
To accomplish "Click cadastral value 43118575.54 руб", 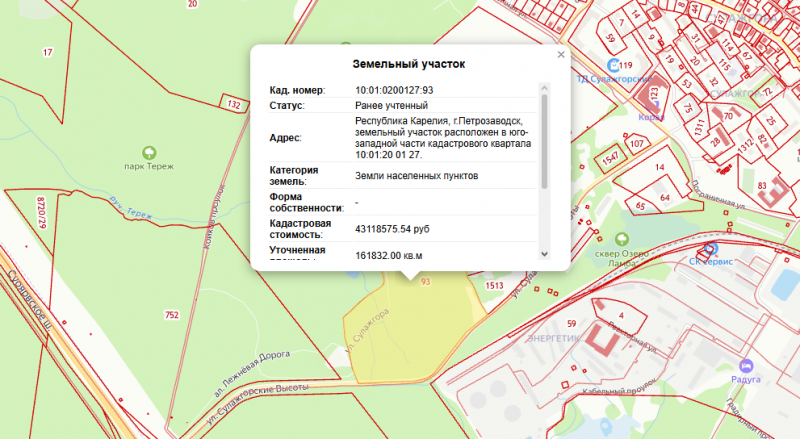I will [x=392, y=229].
